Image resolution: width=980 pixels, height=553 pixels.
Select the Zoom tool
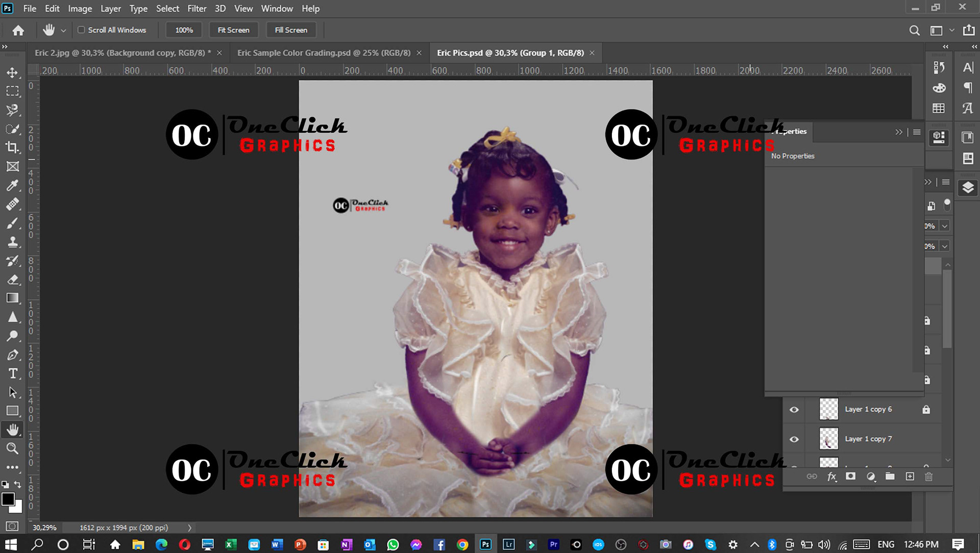point(12,448)
